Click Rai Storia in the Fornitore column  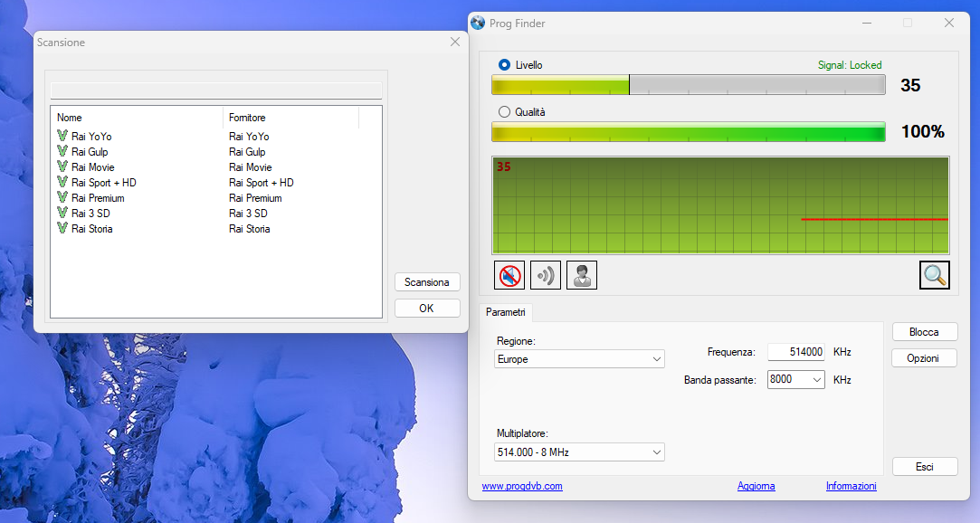250,229
